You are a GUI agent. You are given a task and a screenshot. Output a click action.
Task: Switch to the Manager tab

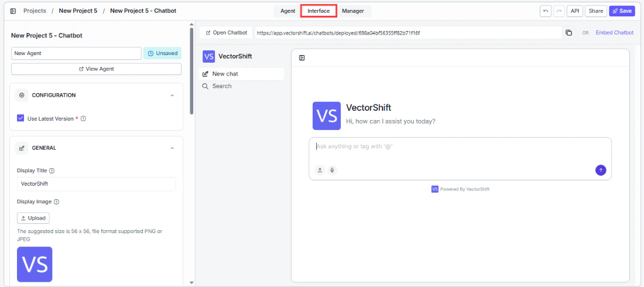[353, 11]
